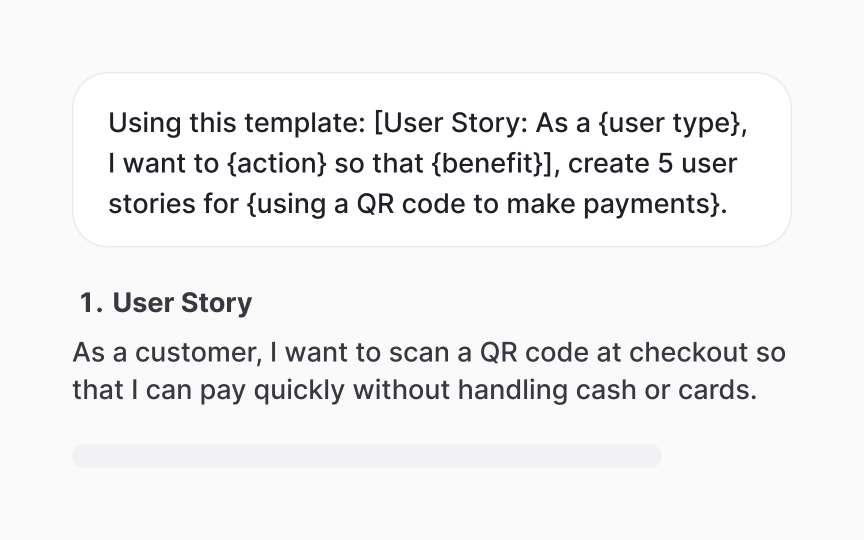Click the "1. User Story" heading
Image resolution: width=864 pixels, height=540 pixels.
point(166,303)
